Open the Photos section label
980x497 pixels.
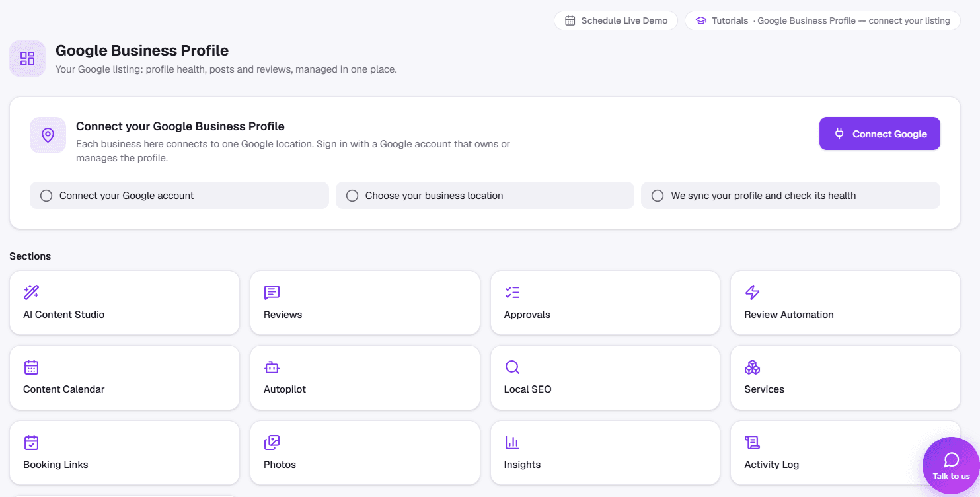pos(280,465)
